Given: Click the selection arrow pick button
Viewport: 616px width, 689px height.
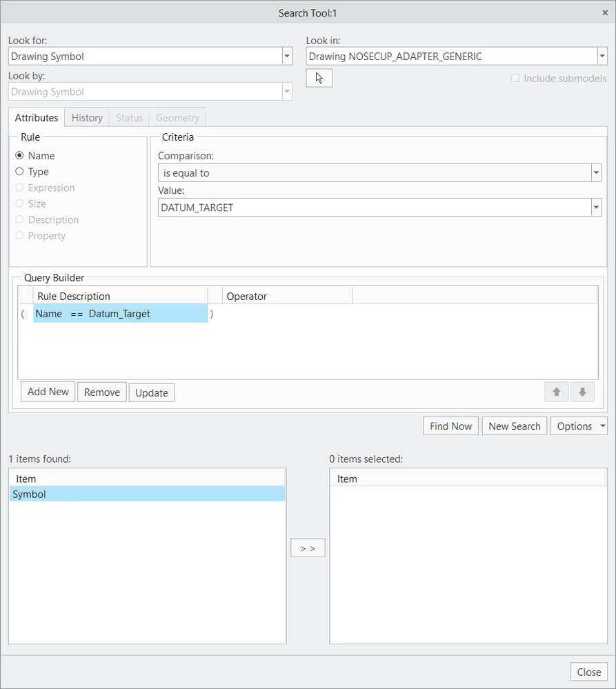Looking at the screenshot, I should tap(319, 78).
